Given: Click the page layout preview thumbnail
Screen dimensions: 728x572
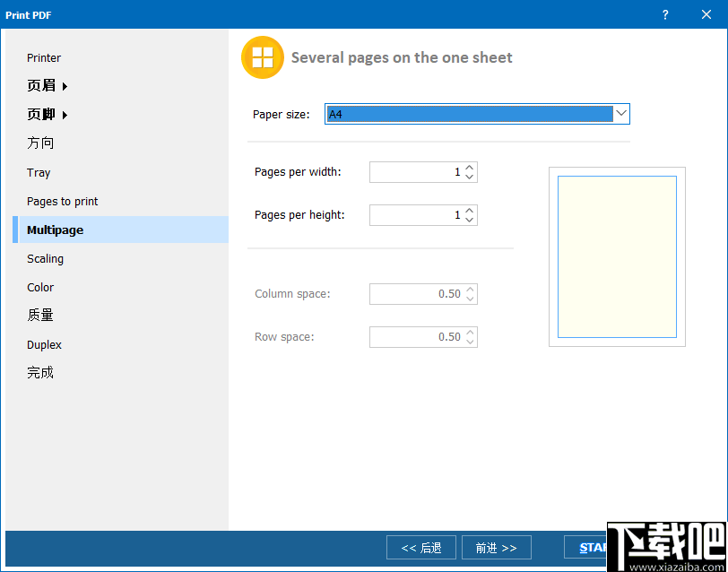Looking at the screenshot, I should [x=617, y=257].
